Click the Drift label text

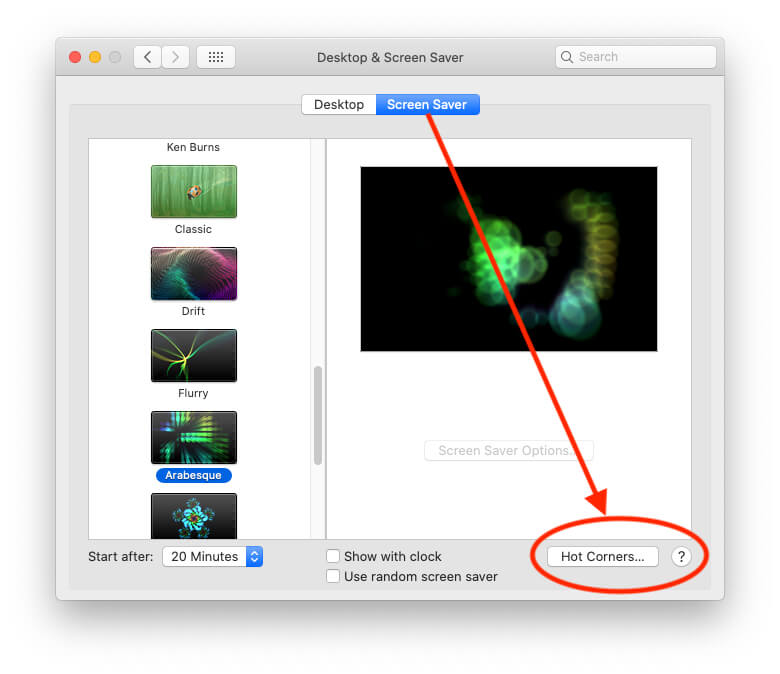(193, 311)
